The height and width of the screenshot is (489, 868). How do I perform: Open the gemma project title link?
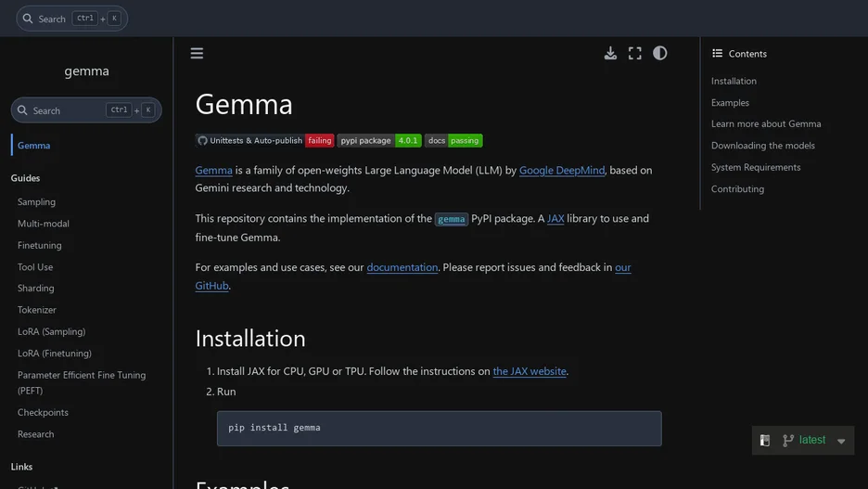point(86,71)
